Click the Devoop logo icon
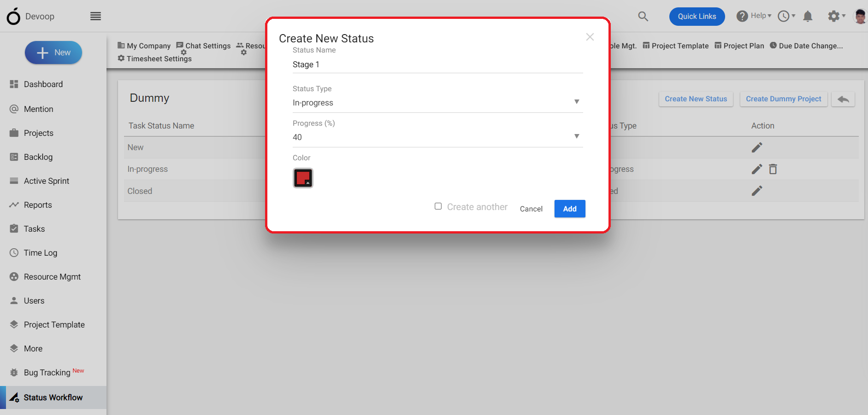The width and height of the screenshot is (868, 415). [x=13, y=16]
